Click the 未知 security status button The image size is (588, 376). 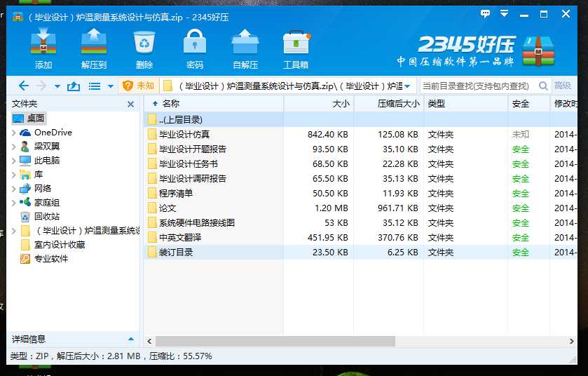[x=138, y=86]
